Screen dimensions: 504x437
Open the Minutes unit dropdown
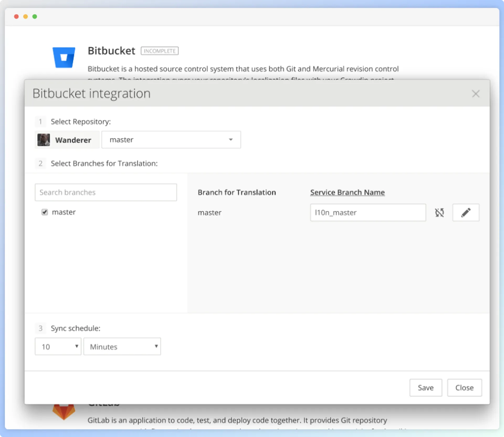click(x=122, y=346)
